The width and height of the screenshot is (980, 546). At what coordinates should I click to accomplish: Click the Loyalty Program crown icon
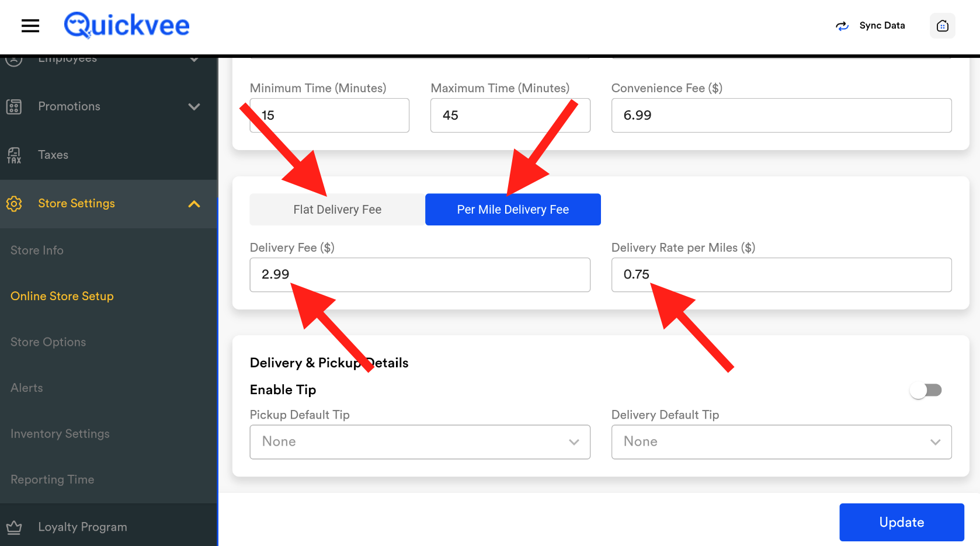14,527
